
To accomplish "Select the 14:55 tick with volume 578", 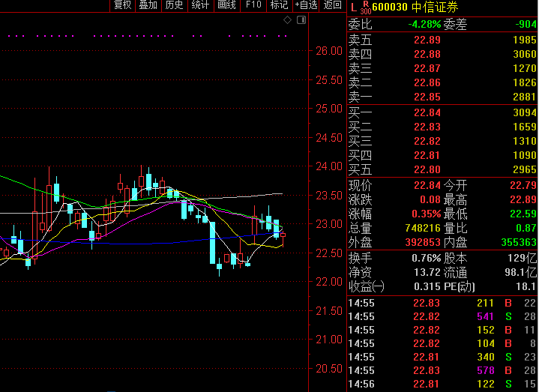I will point(442,370).
